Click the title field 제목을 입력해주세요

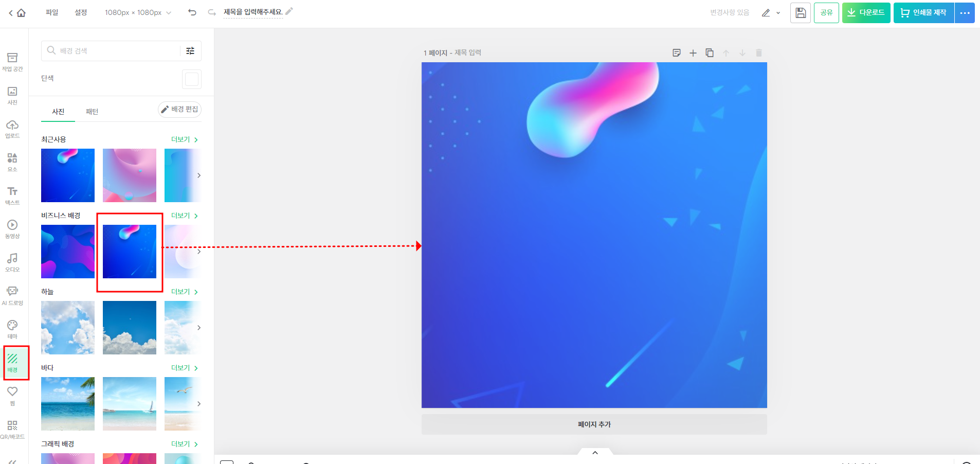coord(253,12)
